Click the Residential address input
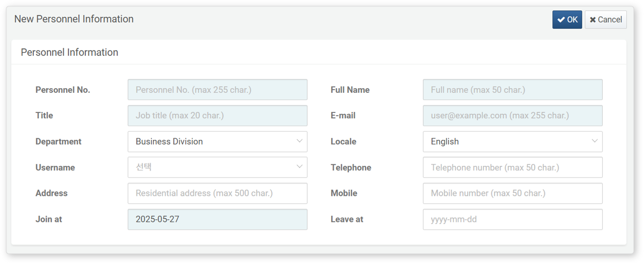This screenshot has height=264, width=644. 218,193
